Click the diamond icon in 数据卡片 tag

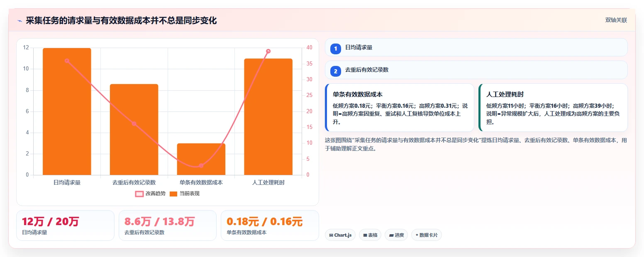417,235
